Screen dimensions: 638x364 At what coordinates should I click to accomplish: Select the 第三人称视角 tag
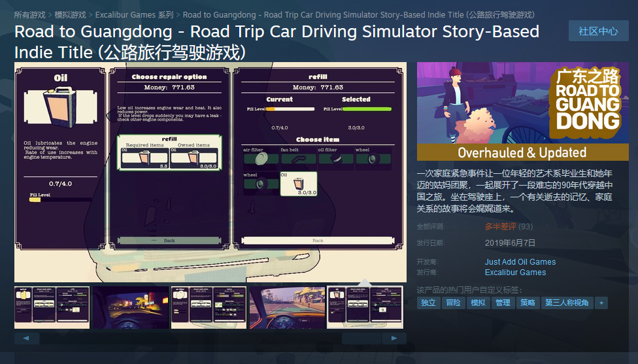pyautogui.click(x=567, y=303)
